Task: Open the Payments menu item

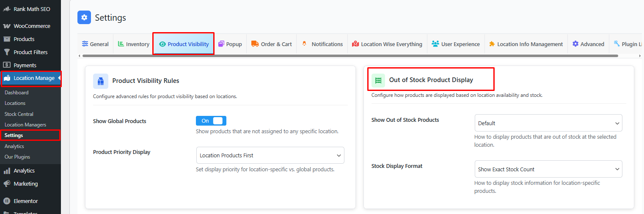Action: tap(30, 65)
